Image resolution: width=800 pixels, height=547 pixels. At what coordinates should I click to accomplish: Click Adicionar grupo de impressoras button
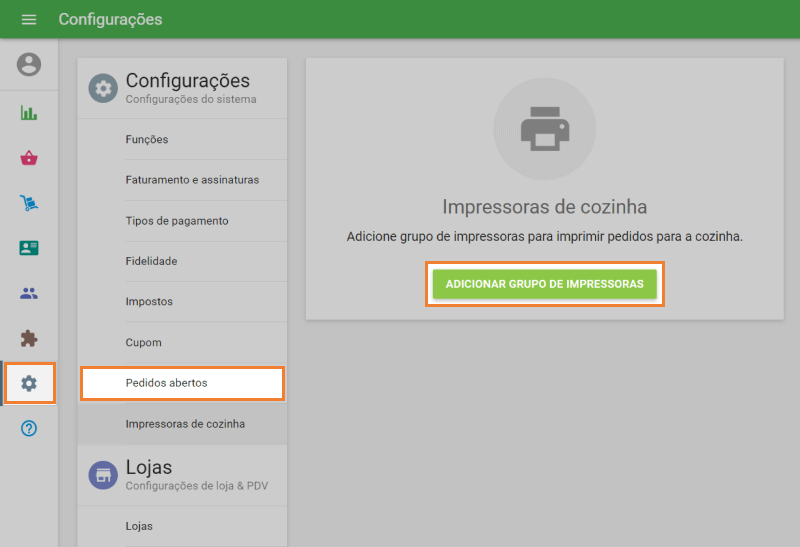tap(544, 284)
